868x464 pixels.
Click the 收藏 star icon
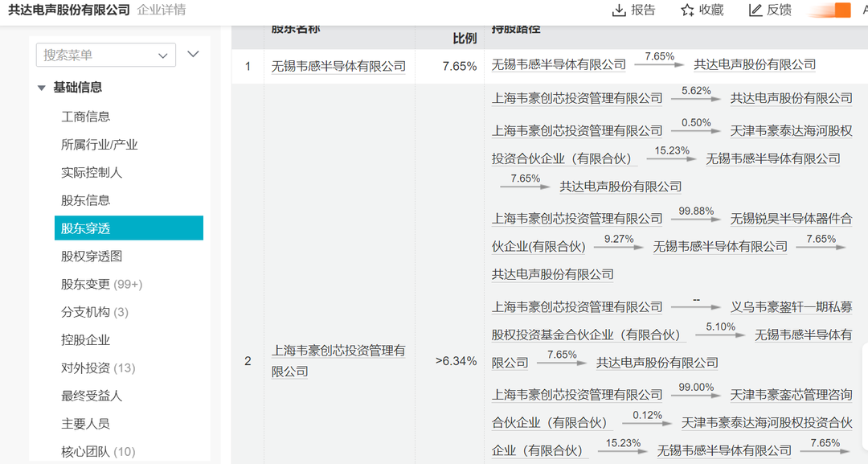click(x=687, y=10)
